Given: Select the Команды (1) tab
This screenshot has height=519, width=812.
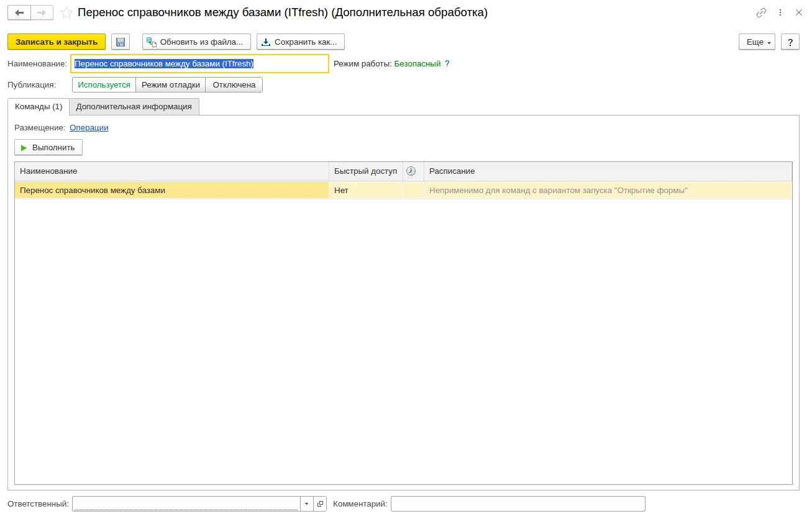Looking at the screenshot, I should tap(39, 107).
